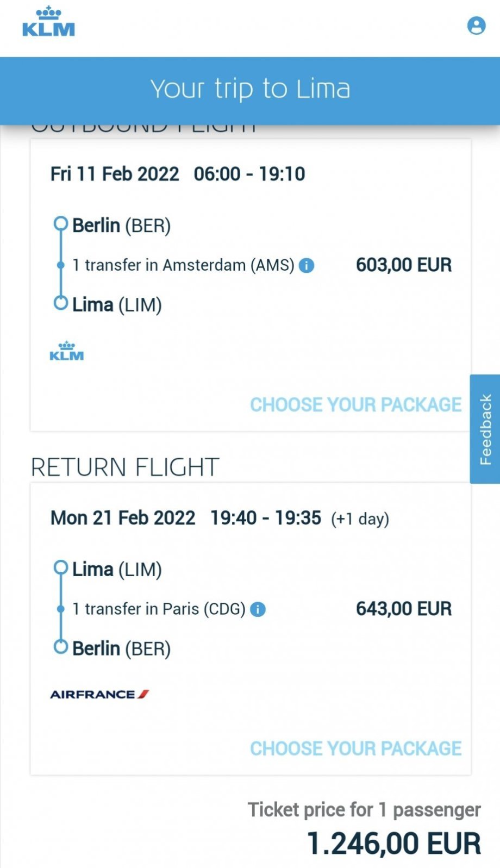This screenshot has width=500, height=868.
Task: Open the Feedback side tab
Action: (x=485, y=429)
